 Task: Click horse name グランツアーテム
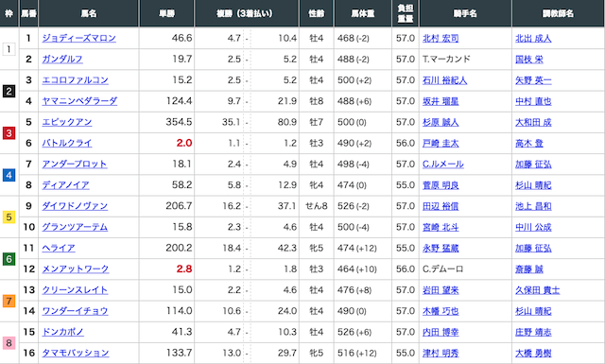coord(75,227)
